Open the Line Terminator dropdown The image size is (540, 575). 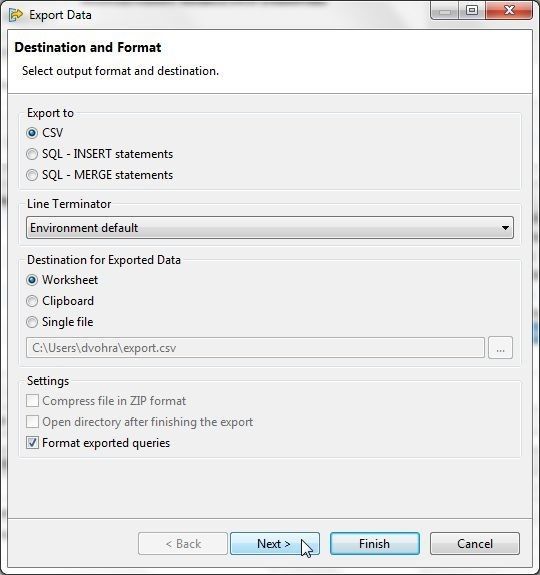[270, 228]
